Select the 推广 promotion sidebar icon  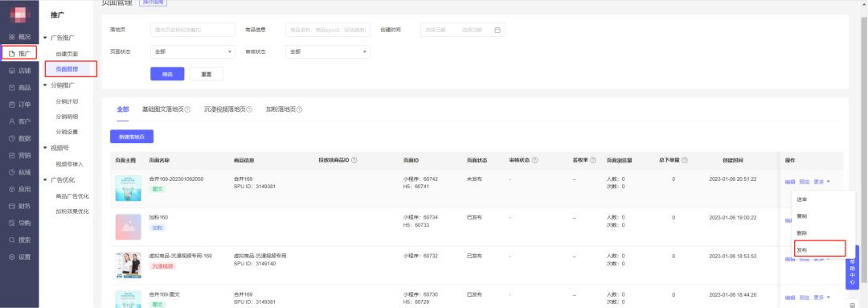12,54
